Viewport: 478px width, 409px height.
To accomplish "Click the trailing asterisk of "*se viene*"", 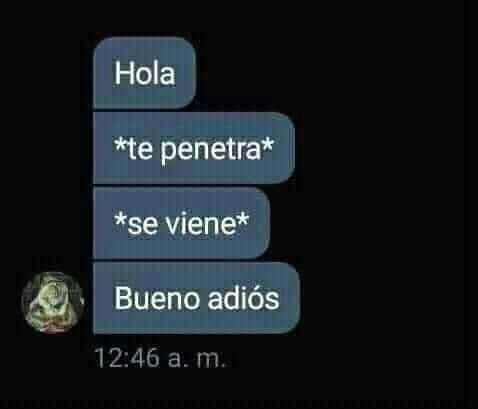I will [243, 219].
